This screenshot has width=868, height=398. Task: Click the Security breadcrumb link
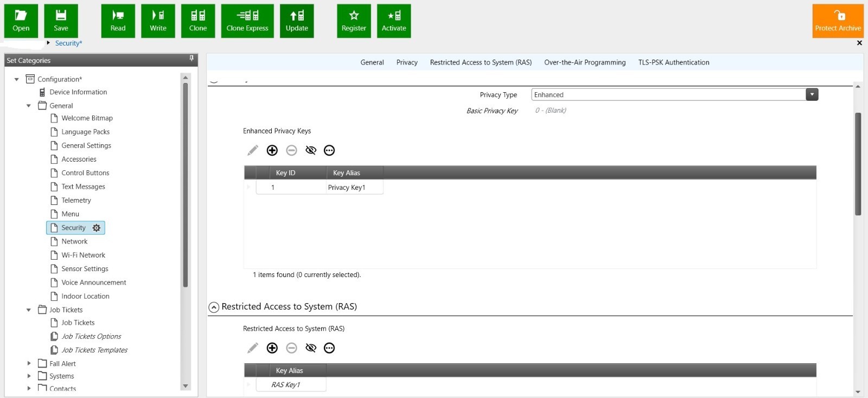68,43
